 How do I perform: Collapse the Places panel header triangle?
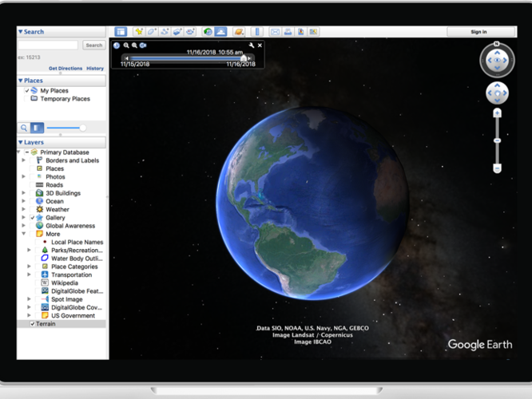tap(21, 81)
